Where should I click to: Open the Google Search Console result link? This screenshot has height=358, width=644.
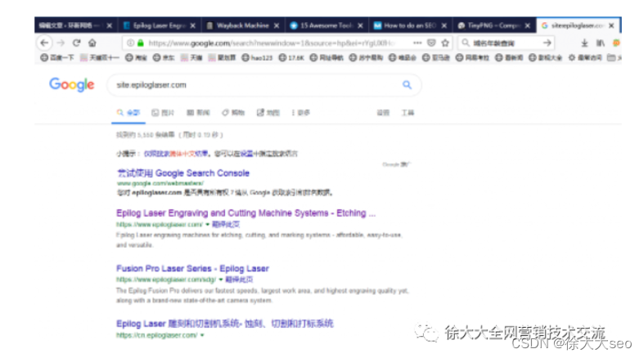(x=183, y=173)
